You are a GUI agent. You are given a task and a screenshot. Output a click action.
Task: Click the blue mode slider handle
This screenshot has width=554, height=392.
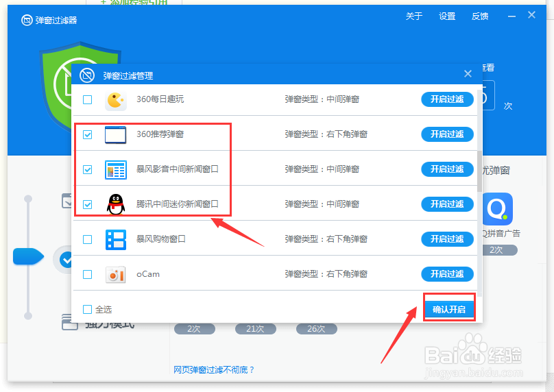[x=28, y=256]
